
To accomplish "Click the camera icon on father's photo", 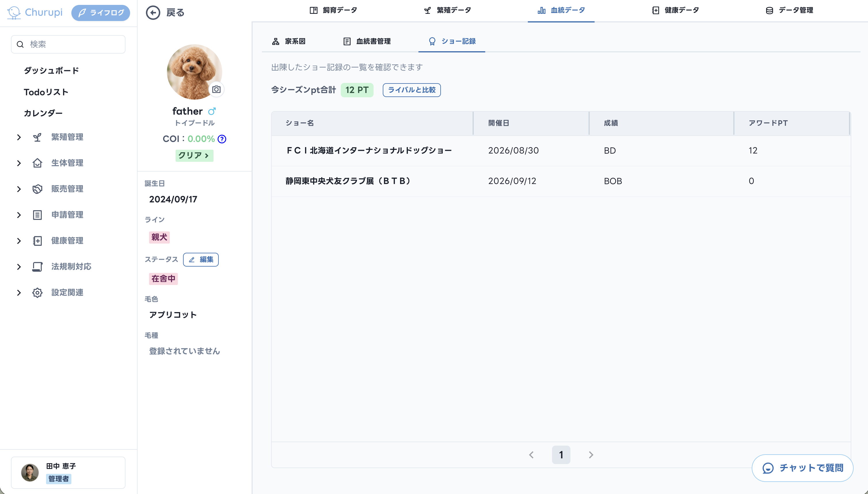I will tap(216, 89).
